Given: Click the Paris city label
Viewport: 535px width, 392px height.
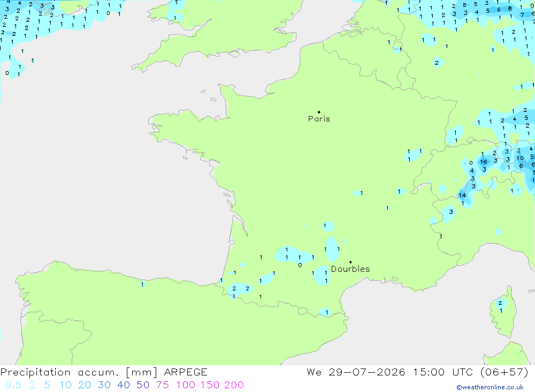Looking at the screenshot, I should [x=319, y=119].
